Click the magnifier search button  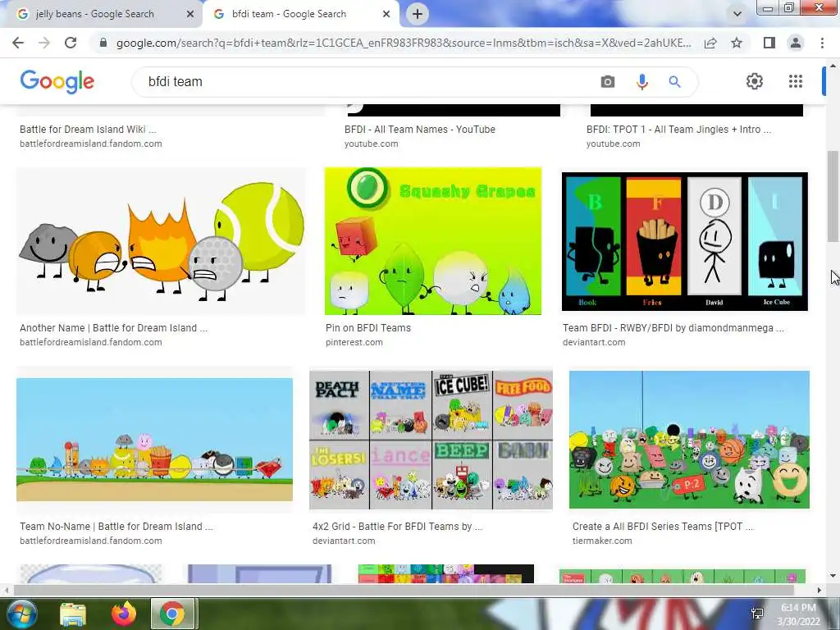pos(674,82)
